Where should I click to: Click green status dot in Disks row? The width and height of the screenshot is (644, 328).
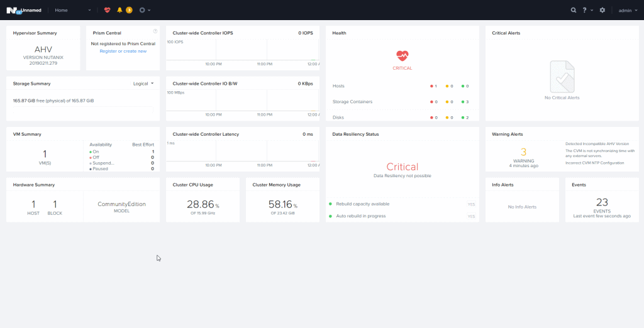coord(463,118)
